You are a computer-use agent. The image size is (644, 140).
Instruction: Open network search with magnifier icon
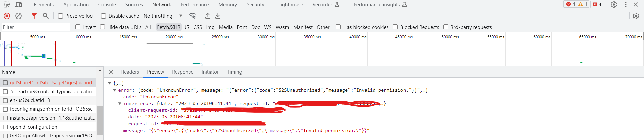[46, 16]
